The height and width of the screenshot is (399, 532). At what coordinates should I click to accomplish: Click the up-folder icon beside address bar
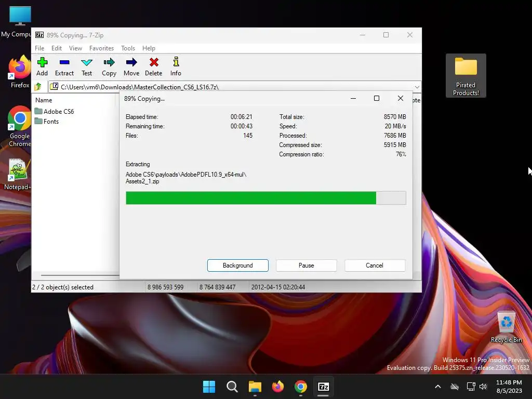tap(38, 87)
